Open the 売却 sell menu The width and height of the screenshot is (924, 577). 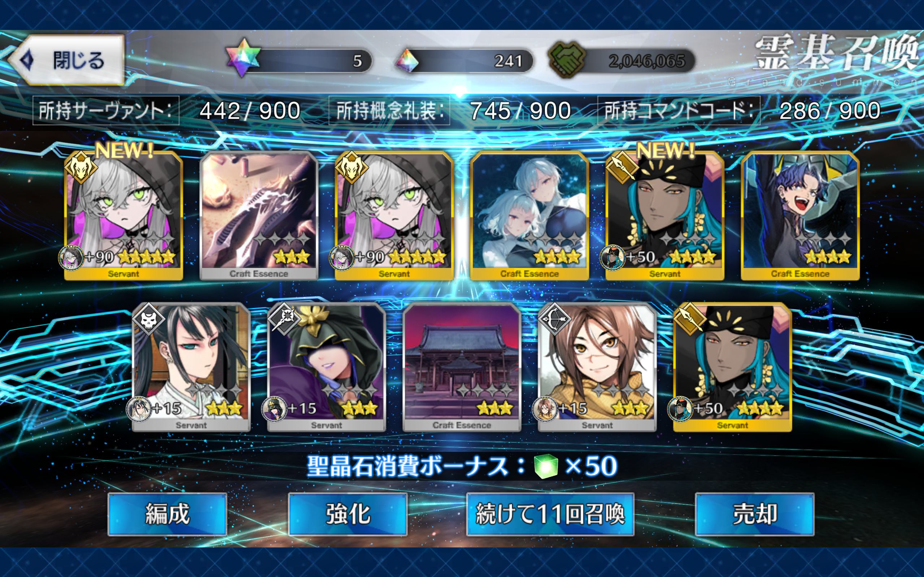[754, 514]
